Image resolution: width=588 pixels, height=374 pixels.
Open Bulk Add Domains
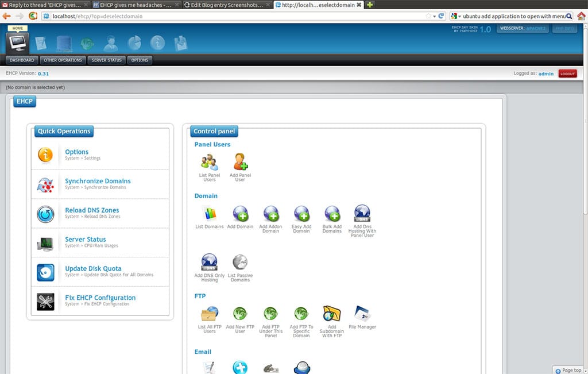pos(332,213)
